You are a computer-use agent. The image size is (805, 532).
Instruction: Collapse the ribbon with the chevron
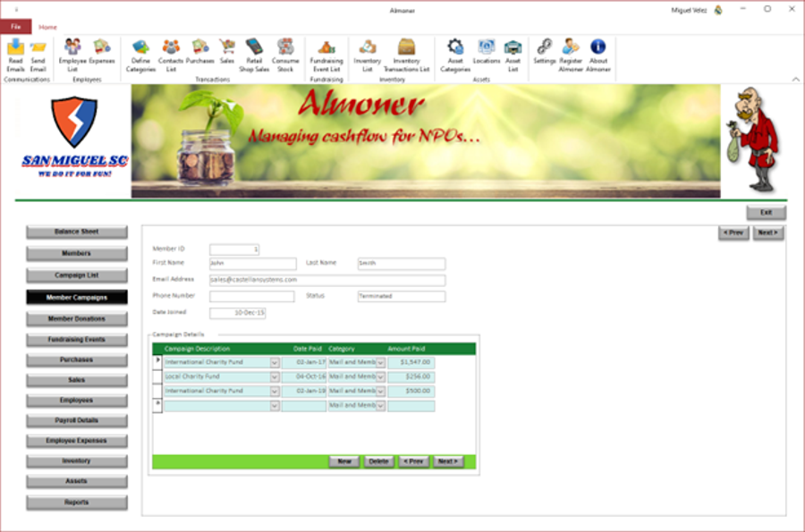click(x=795, y=79)
